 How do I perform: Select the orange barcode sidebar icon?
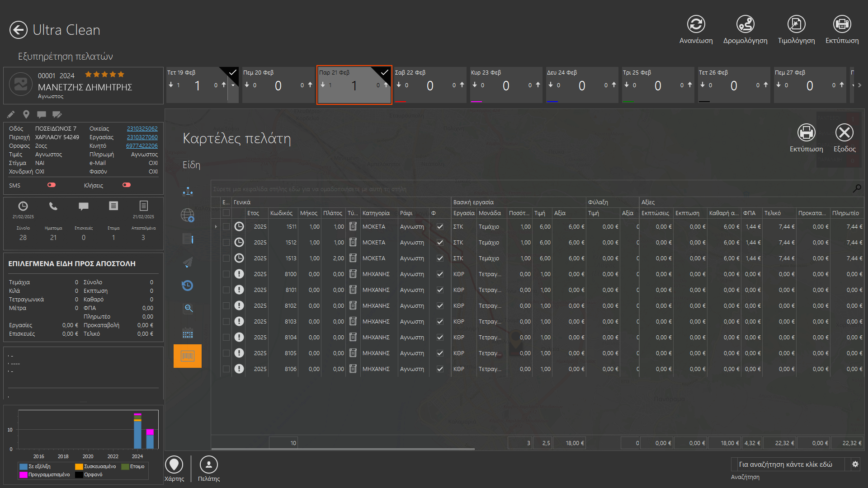[188, 356]
